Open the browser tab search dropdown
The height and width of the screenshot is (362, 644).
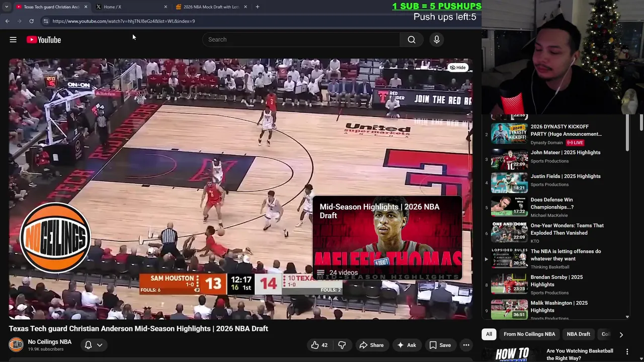7,7
